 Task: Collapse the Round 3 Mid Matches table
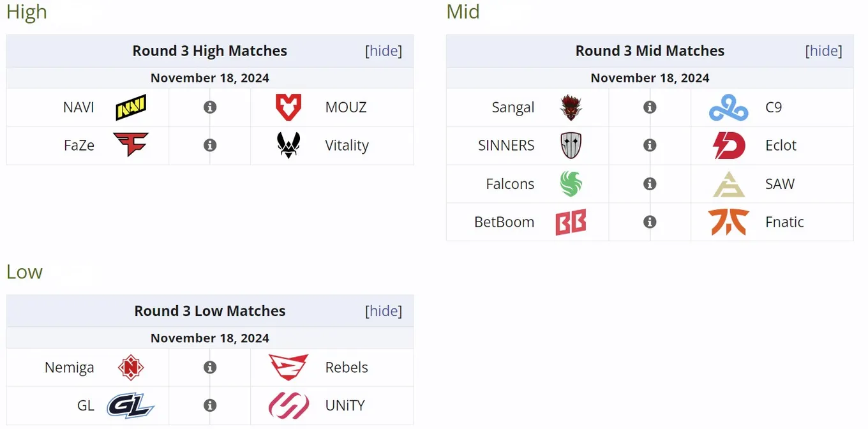823,51
